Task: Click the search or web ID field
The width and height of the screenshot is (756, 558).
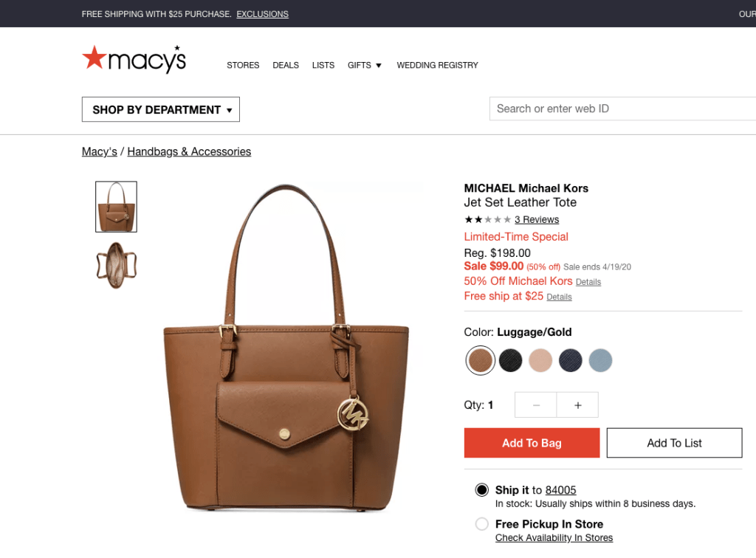Action: coord(622,109)
